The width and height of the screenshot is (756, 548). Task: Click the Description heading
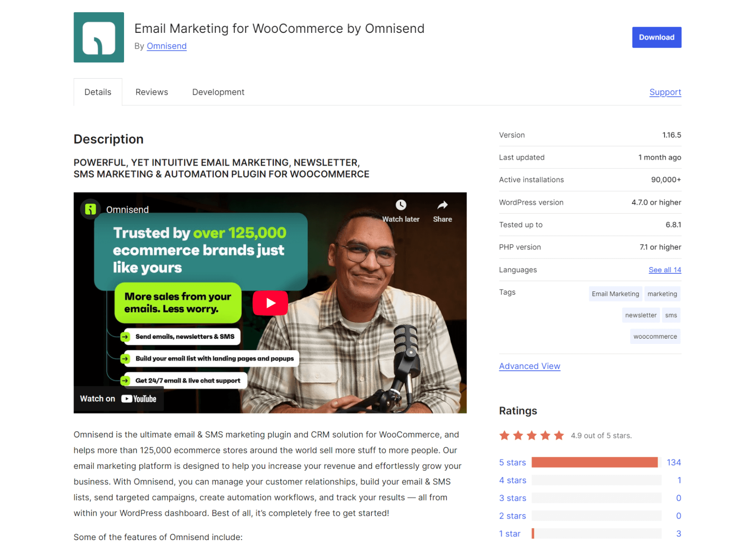pos(109,139)
